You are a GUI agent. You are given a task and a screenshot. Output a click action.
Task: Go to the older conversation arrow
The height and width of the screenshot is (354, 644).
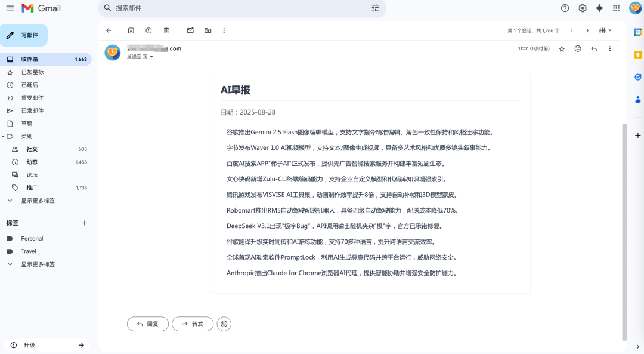[x=587, y=30]
